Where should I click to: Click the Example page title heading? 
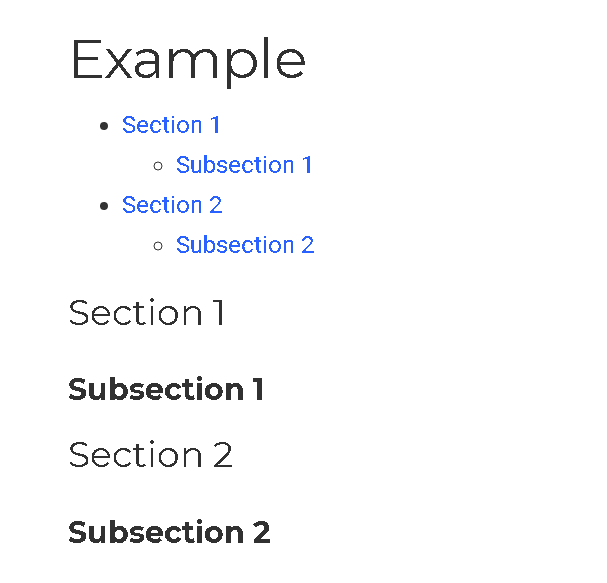(x=188, y=61)
